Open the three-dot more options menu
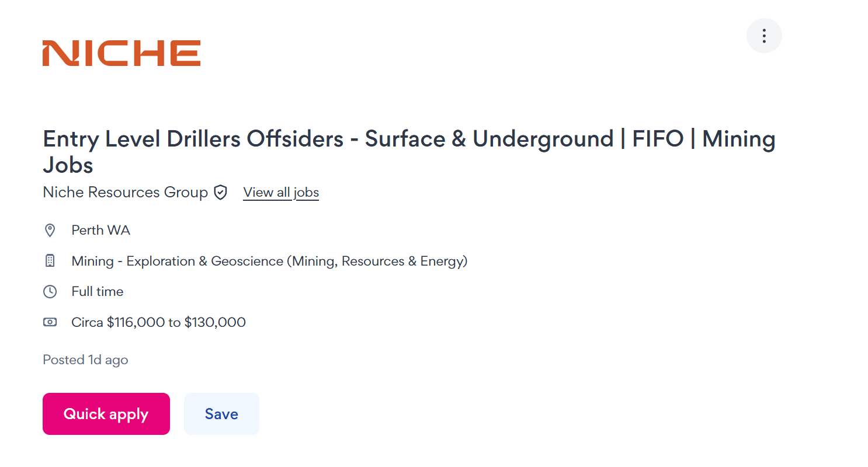Viewport: 868px width, 467px height. 764,36
